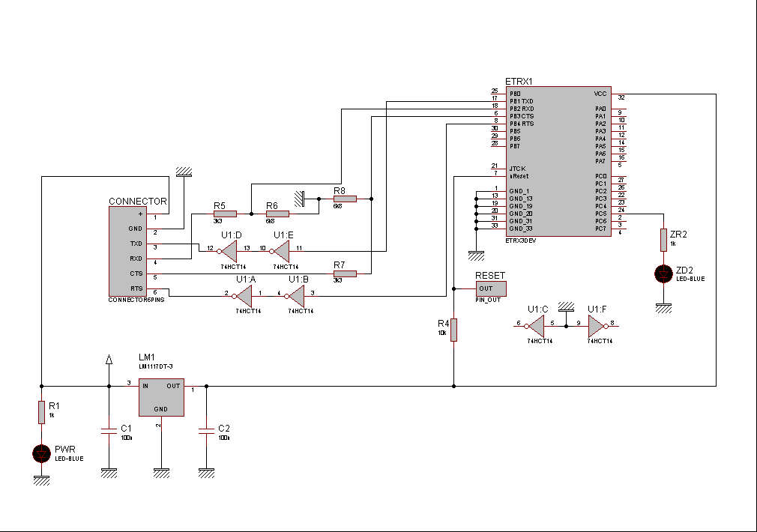Select the LM1 regulator block
Screen dimensions: 757x532
161,397
